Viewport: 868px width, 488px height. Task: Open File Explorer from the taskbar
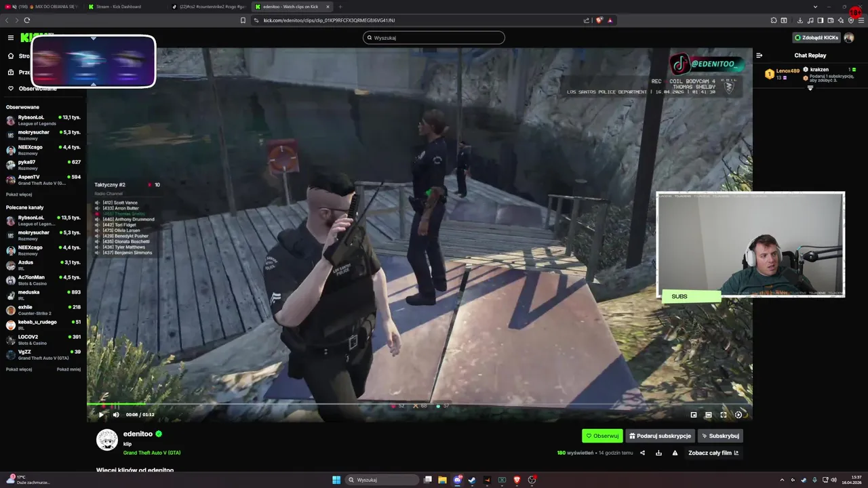pyautogui.click(x=442, y=480)
